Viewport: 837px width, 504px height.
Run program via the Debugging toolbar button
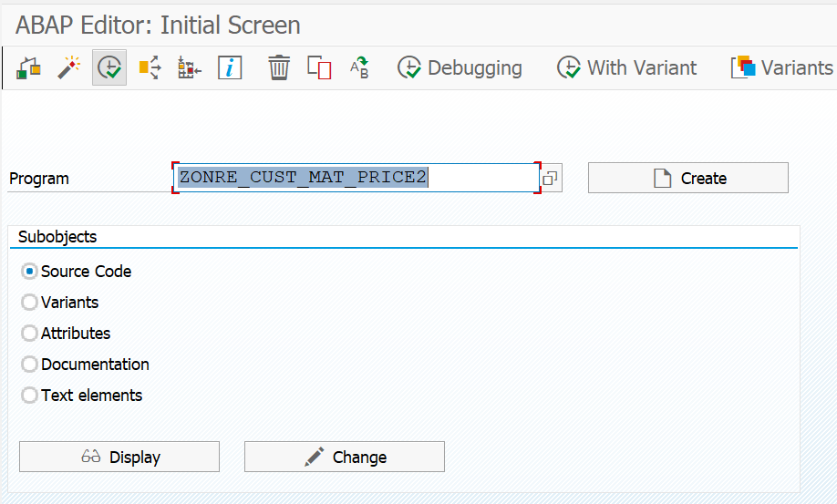pyautogui.click(x=460, y=68)
